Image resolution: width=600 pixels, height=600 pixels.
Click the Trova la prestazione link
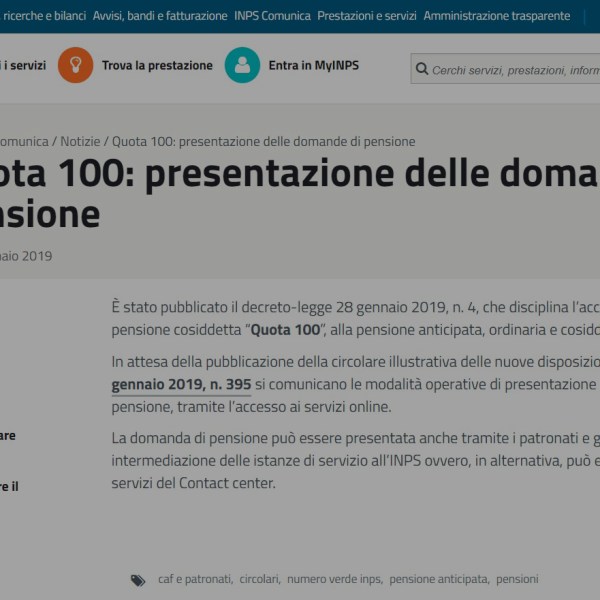tap(157, 65)
